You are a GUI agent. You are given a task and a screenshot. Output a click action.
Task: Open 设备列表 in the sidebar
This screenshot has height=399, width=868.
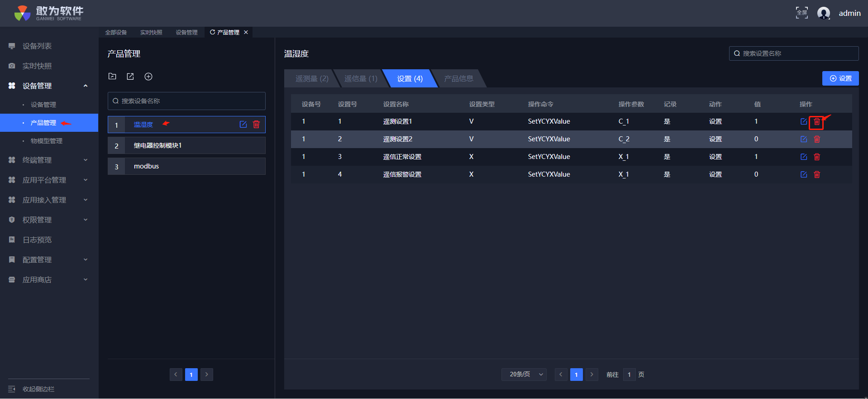point(49,46)
